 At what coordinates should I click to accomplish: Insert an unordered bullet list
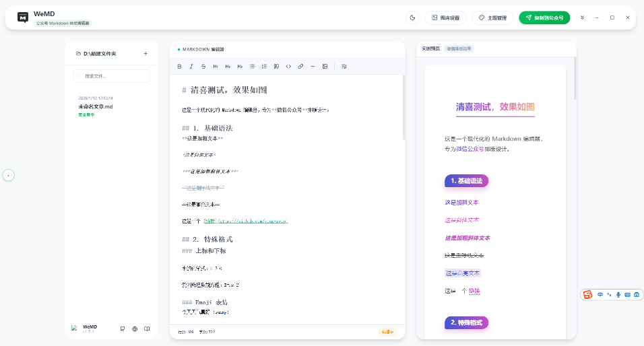coord(252,66)
